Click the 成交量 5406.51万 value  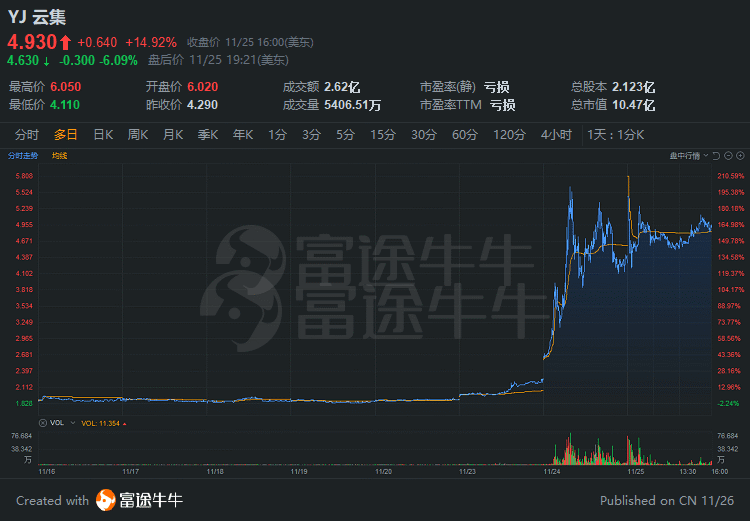coord(352,105)
